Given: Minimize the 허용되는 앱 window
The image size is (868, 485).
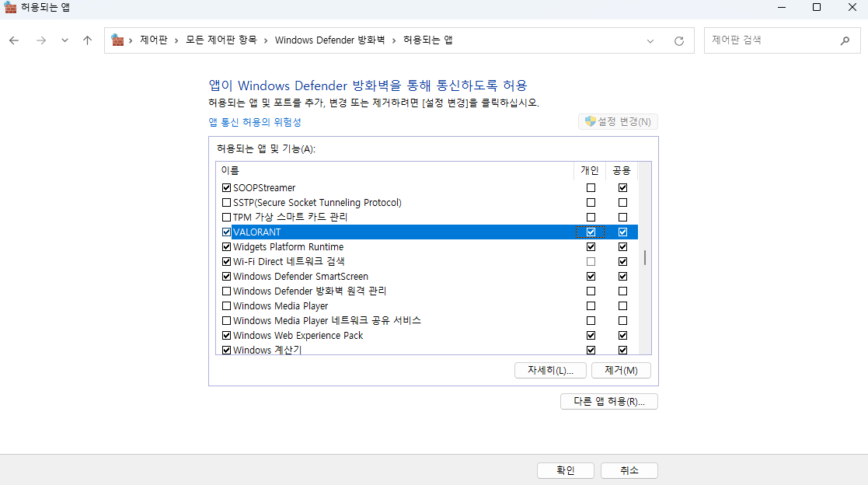Looking at the screenshot, I should click(x=782, y=7).
